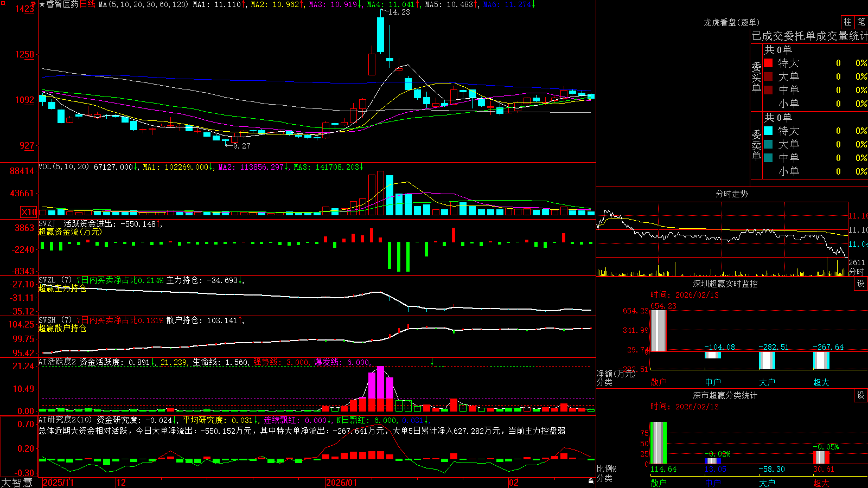Image resolution: width=868 pixels, height=488 pixels.
Task: Click the 超赢散户持仓 label
Action: 62,328
